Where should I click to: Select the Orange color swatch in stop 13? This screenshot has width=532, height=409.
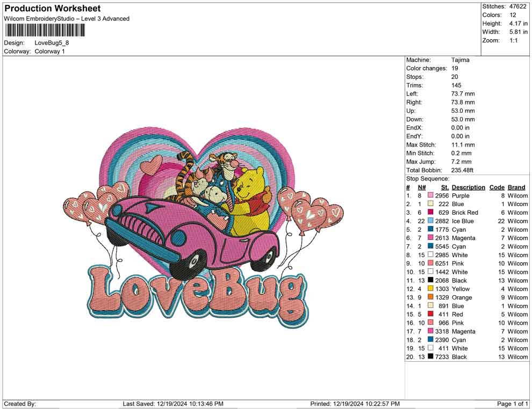[430, 297]
